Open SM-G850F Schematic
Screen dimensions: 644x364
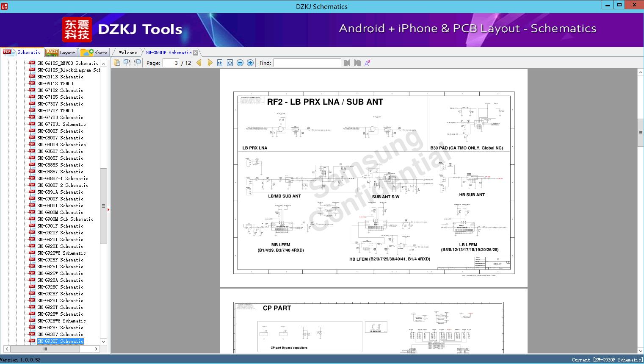pos(60,151)
